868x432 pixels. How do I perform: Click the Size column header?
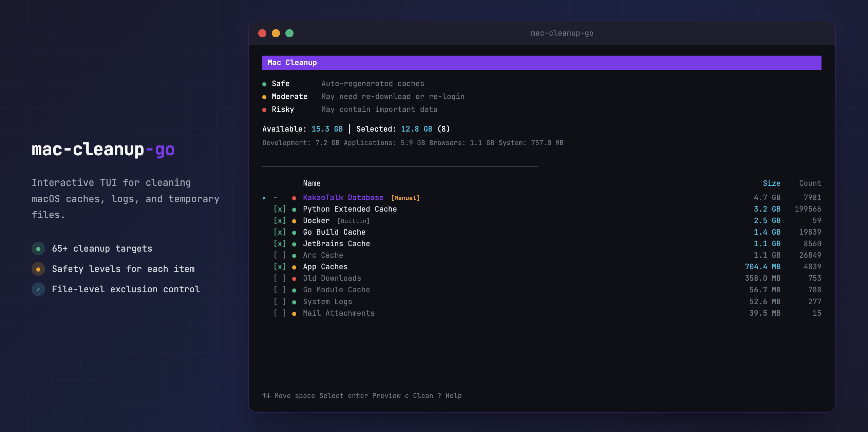tap(771, 183)
